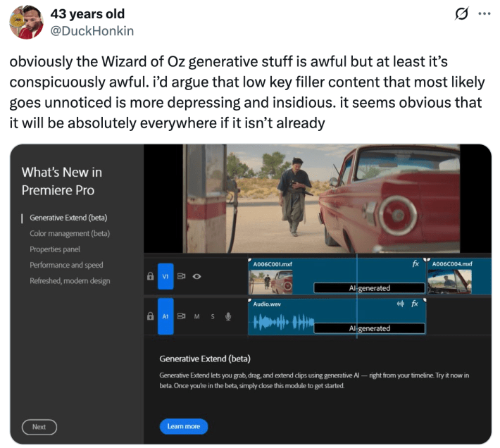Click the Grok icon on the tweet

point(463,14)
